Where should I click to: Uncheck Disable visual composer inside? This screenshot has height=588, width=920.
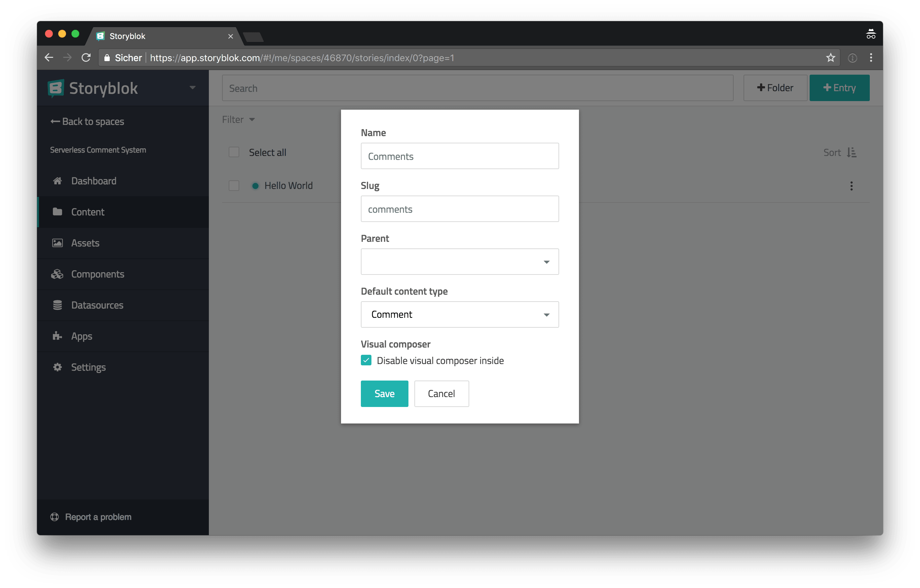366,360
